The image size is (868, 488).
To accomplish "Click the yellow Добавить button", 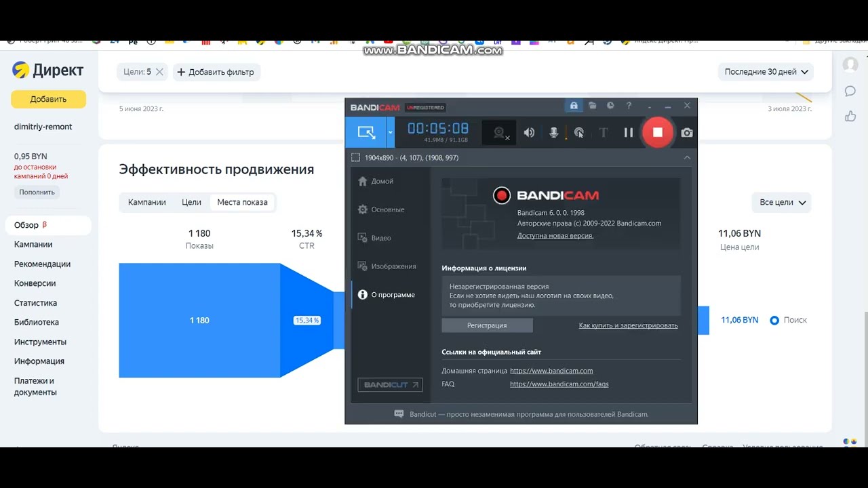I will coord(48,99).
